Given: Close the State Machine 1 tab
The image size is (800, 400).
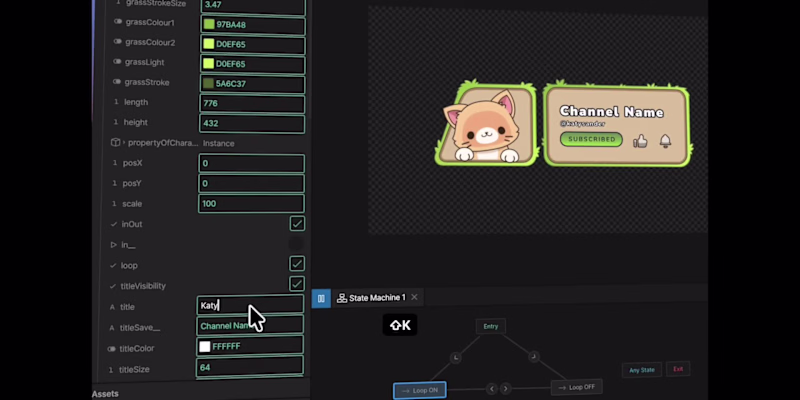Looking at the screenshot, I should point(414,297).
